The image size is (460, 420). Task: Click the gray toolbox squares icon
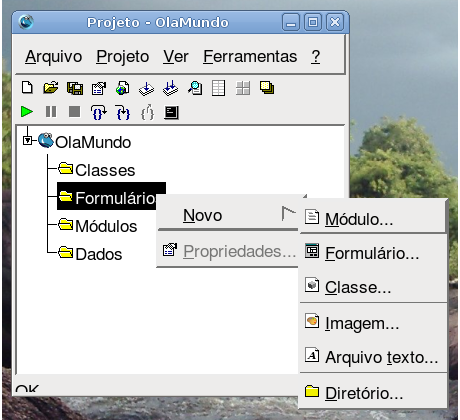(243, 88)
